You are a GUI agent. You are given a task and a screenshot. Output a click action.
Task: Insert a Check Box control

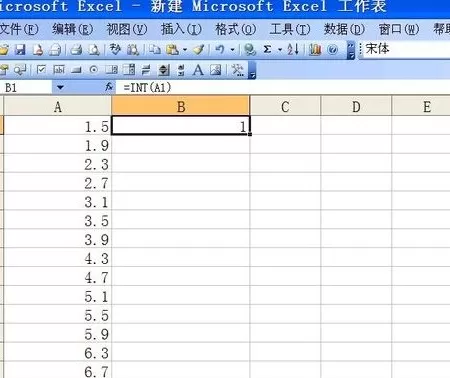pyautogui.click(x=41, y=70)
